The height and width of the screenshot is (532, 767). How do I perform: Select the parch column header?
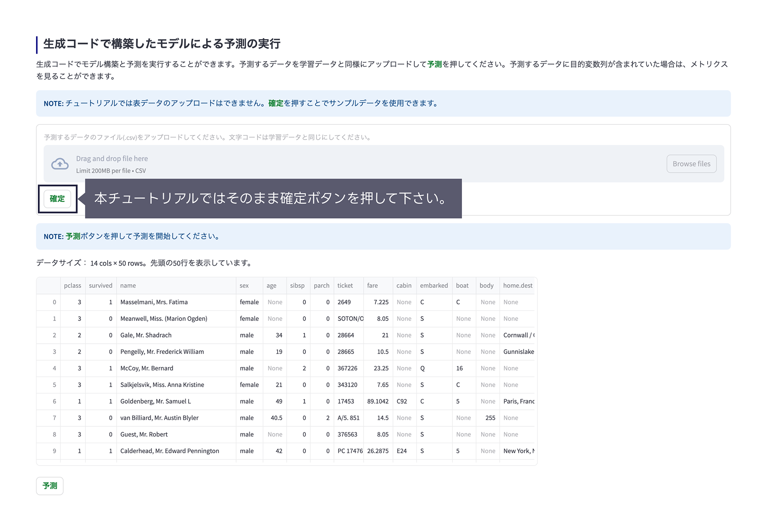(322, 286)
